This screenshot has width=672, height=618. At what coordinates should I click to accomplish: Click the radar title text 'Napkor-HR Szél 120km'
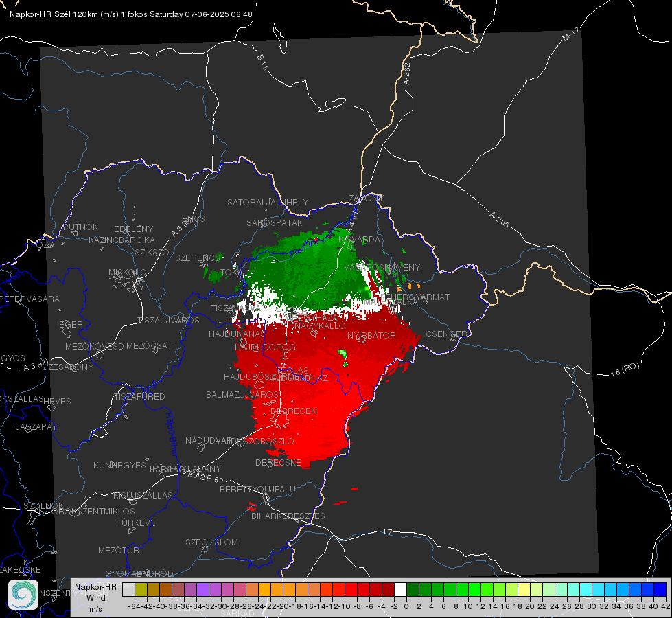[x=54, y=14]
